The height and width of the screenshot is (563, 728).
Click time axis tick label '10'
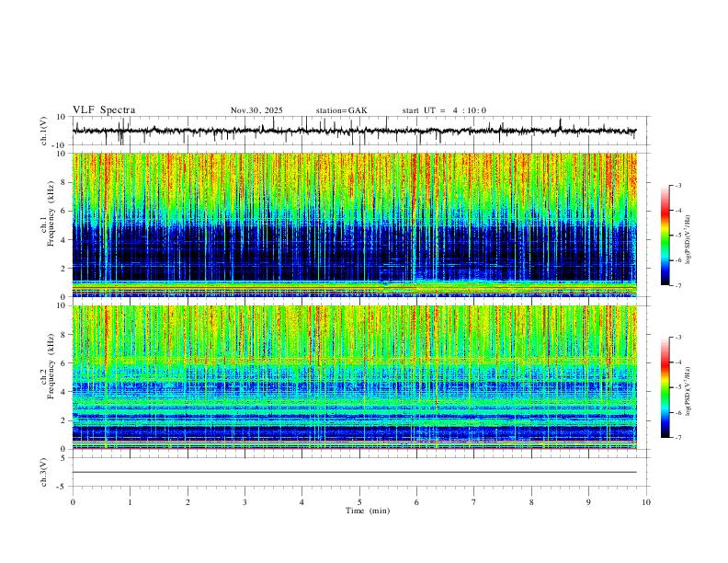pyautogui.click(x=646, y=502)
